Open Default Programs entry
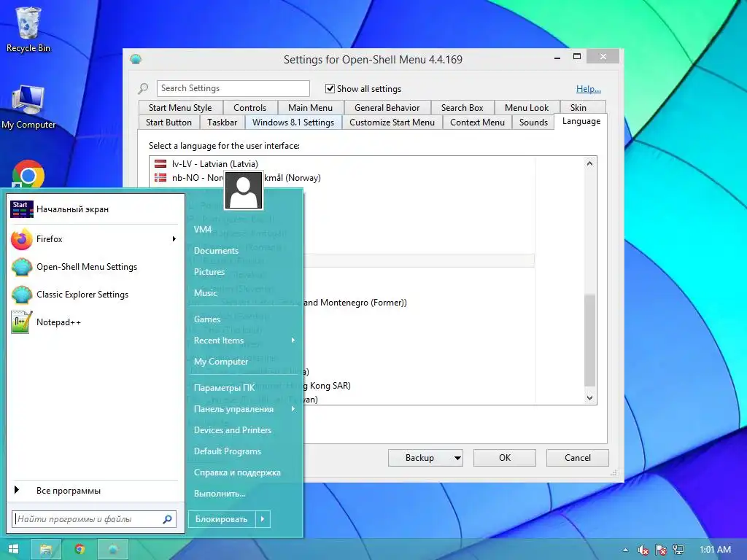 tap(228, 451)
